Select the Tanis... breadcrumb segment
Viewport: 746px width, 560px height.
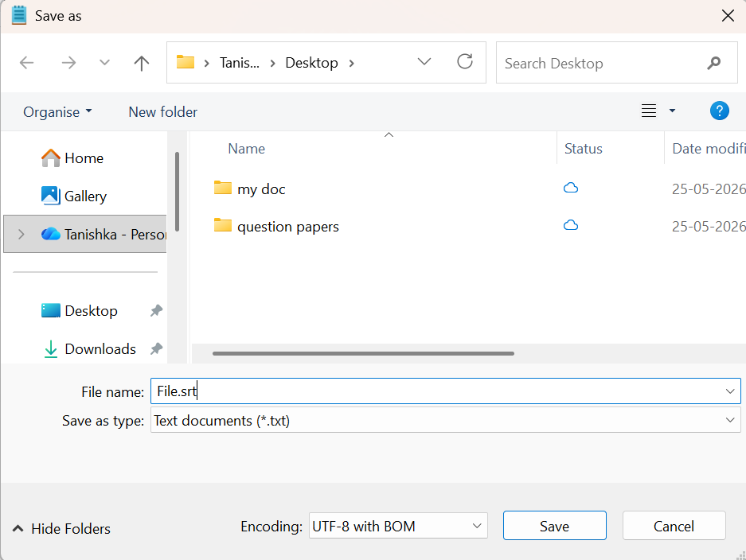pyautogui.click(x=240, y=63)
